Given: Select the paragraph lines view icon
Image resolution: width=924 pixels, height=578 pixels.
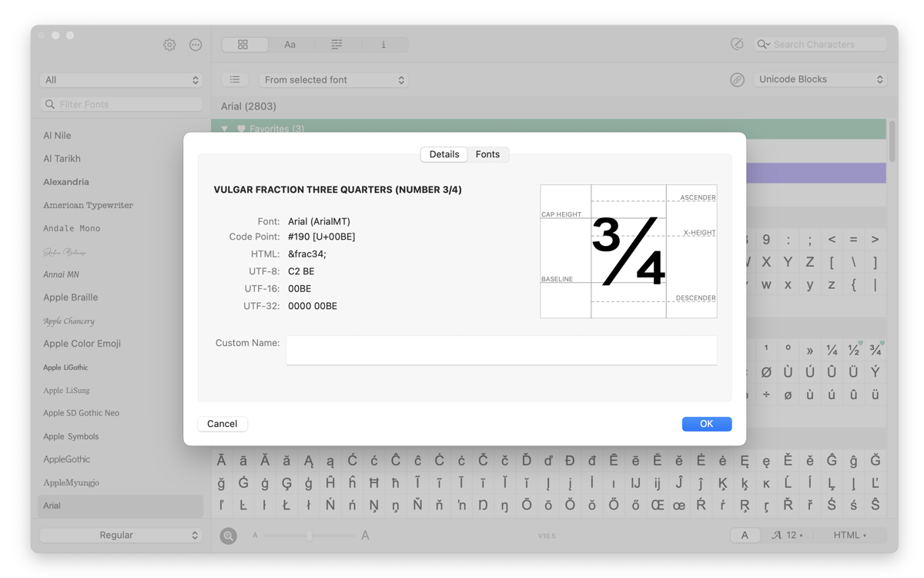Looking at the screenshot, I should [336, 45].
